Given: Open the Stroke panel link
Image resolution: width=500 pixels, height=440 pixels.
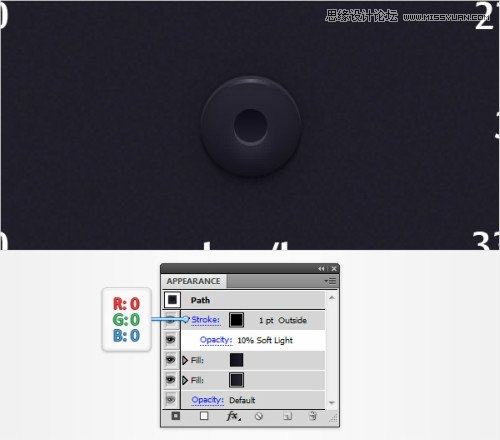Looking at the screenshot, I should (205, 320).
